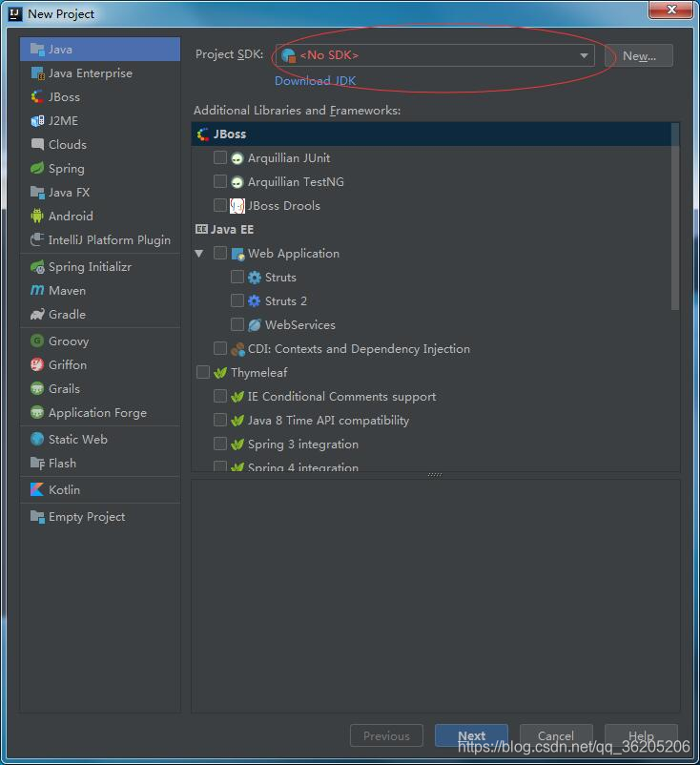Click the JBoss Drools icon
Viewport: 700px width, 765px height.
point(237,206)
